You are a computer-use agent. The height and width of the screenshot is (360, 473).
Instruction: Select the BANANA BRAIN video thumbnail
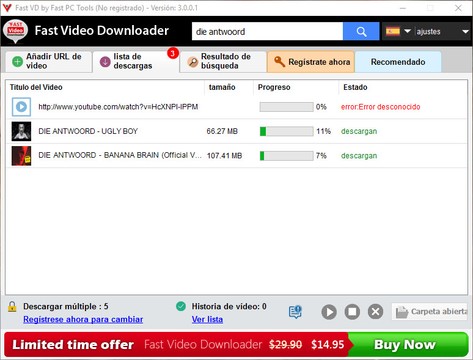click(21, 156)
